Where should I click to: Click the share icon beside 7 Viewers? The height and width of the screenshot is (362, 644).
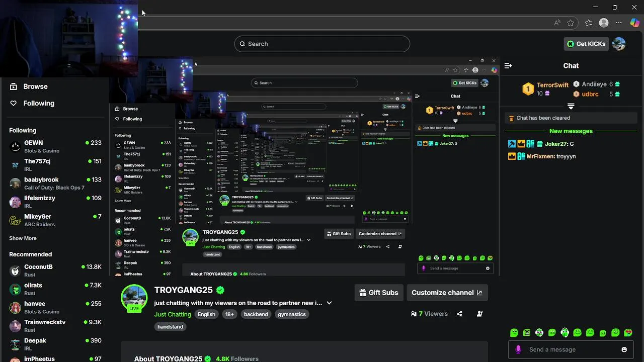pyautogui.click(x=459, y=314)
